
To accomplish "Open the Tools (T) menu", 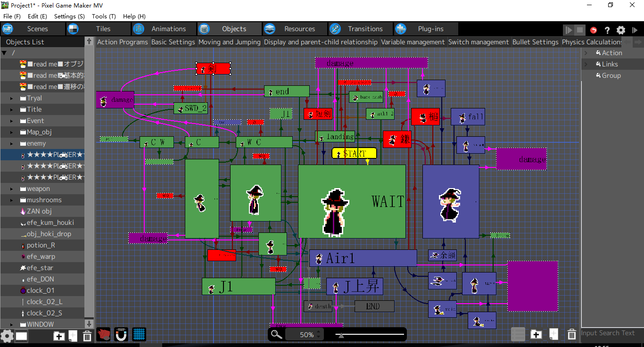I will (104, 16).
